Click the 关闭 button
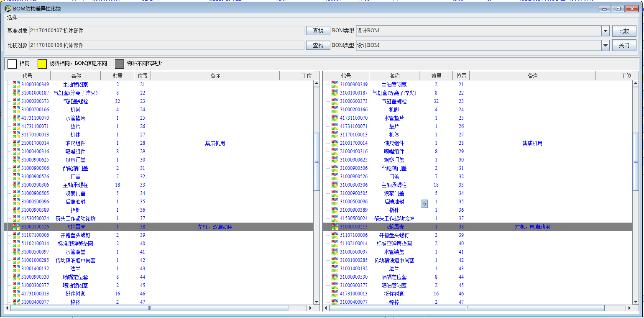 624,45
